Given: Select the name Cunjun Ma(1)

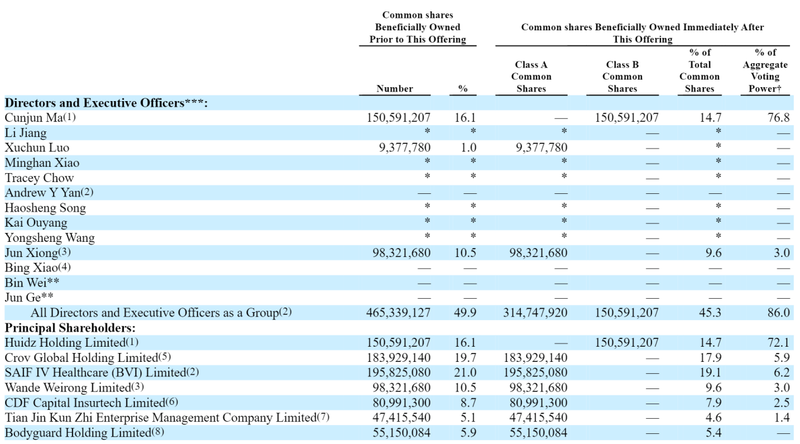Looking at the screenshot, I should (x=40, y=118).
